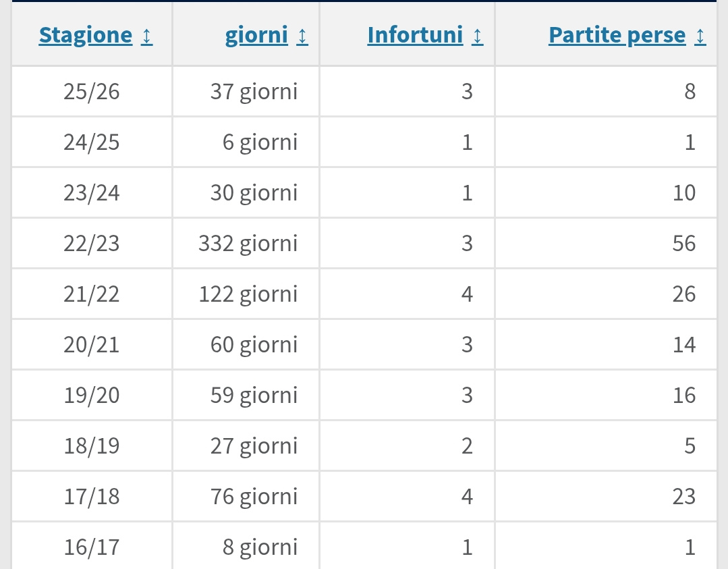
Task: Click the 24/25 season cell
Action: tap(92, 142)
